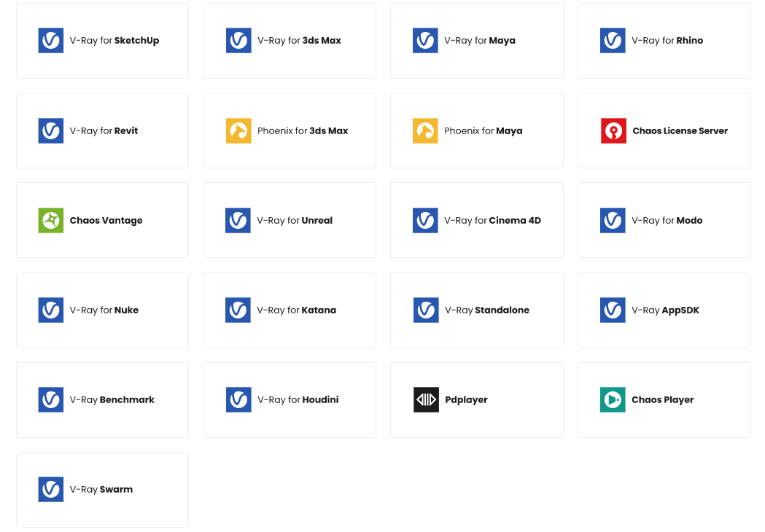Click the V-Ray AppSDK icon
The image size is (765, 532).
click(x=613, y=310)
